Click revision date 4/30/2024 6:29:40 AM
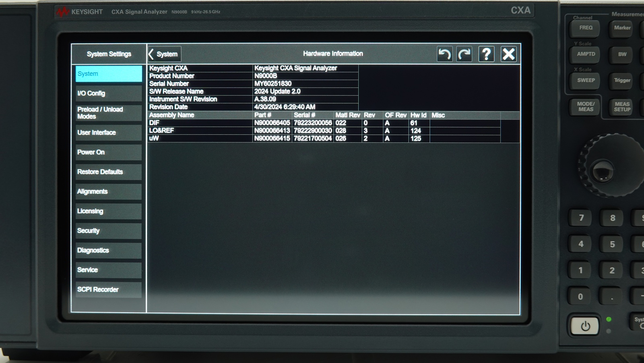The image size is (644, 363). 285,107
